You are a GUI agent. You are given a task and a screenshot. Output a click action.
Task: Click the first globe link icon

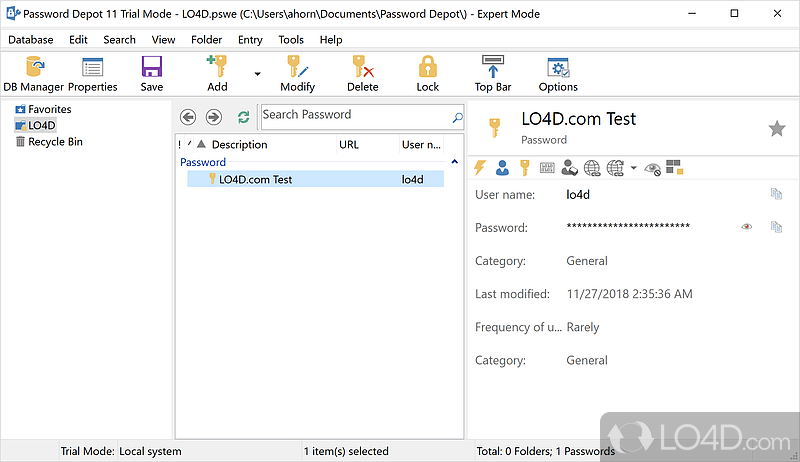click(x=592, y=168)
